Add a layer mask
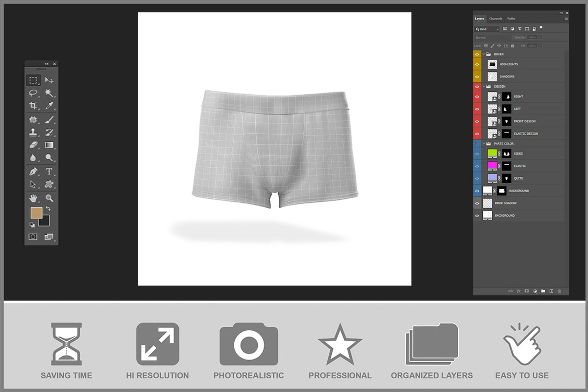 (527, 291)
